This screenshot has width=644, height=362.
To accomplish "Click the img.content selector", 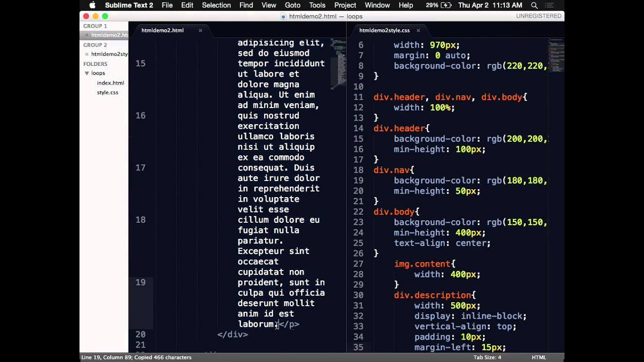I will (422, 264).
